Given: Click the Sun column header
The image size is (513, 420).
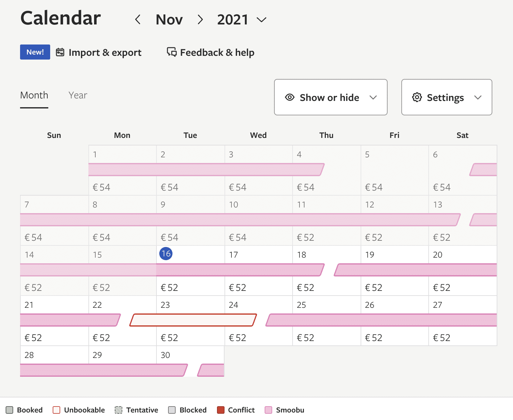Looking at the screenshot, I should click(54, 135).
